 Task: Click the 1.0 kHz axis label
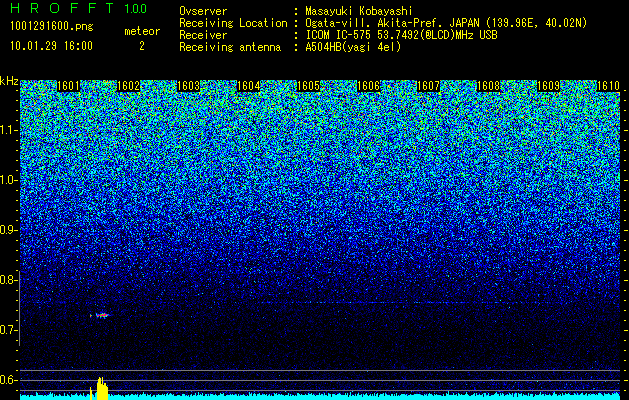click(8, 180)
